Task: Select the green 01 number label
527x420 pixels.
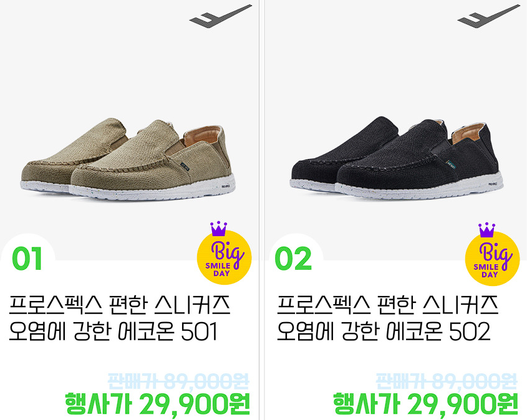Action: 27,259
